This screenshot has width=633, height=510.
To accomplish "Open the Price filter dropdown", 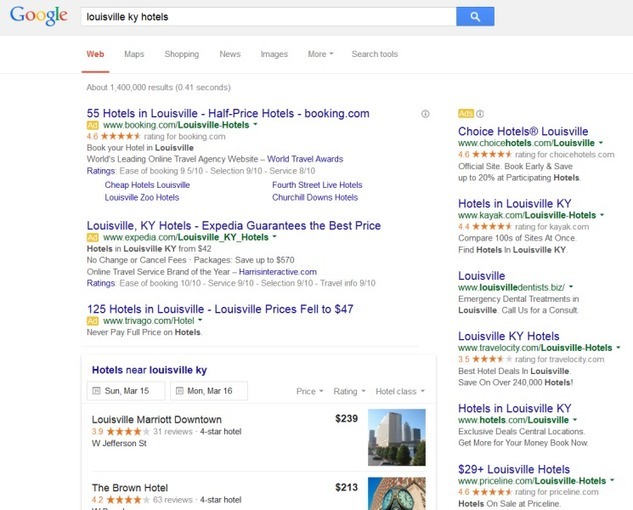I will point(310,391).
